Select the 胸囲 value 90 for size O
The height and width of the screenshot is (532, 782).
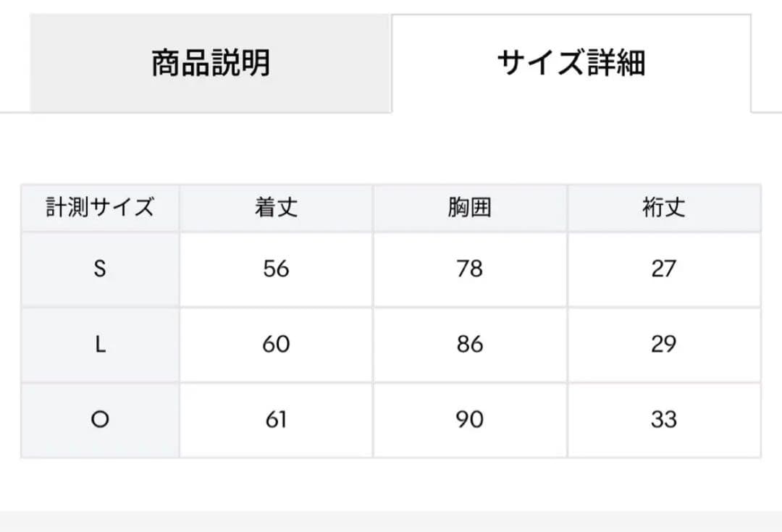pos(469,419)
